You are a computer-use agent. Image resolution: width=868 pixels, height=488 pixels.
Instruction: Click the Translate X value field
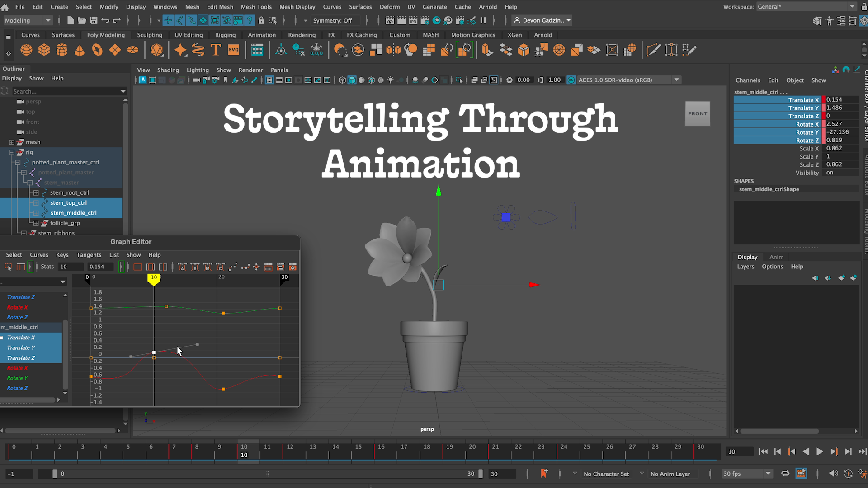841,100
